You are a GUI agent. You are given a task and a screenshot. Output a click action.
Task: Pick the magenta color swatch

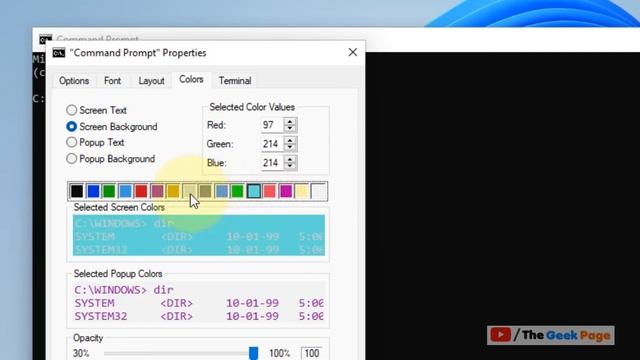point(286,191)
